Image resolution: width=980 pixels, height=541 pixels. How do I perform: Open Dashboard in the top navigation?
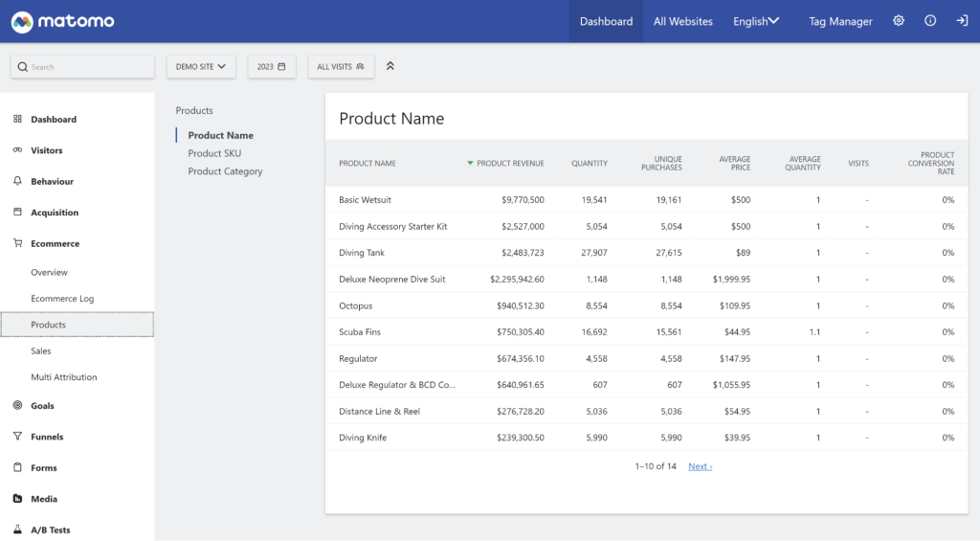click(x=606, y=21)
